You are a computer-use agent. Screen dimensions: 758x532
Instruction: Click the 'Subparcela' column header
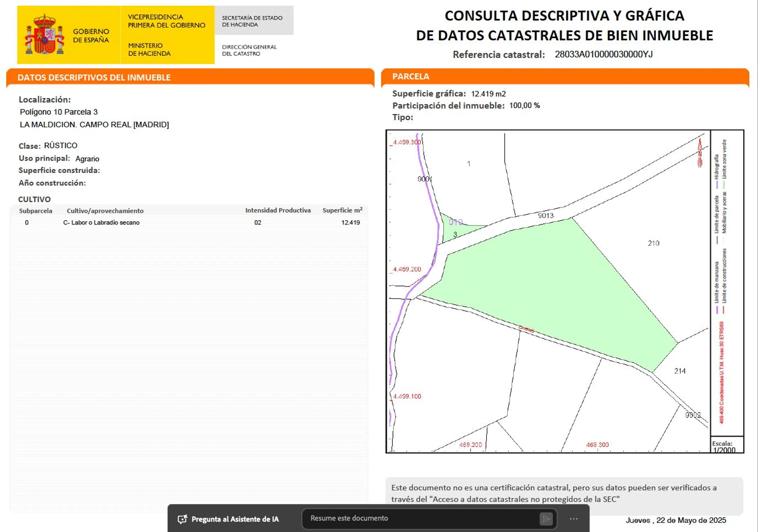tap(35, 211)
